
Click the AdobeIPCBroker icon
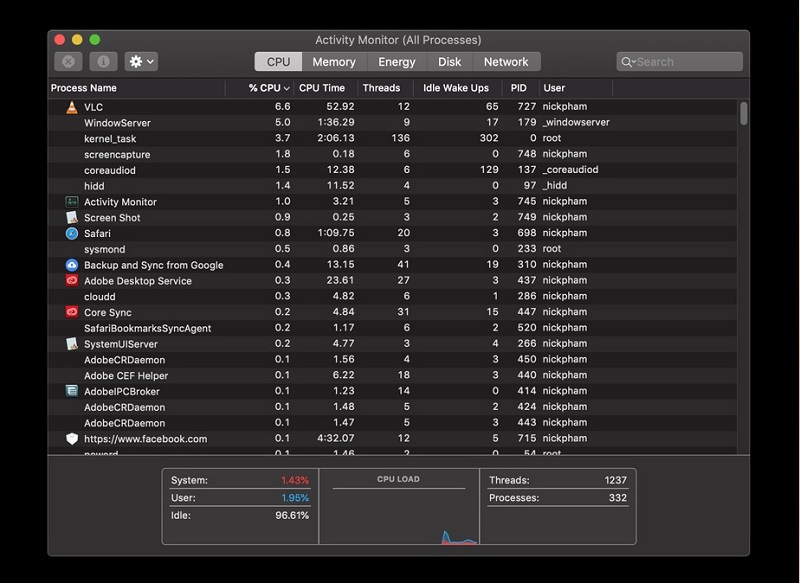pos(72,391)
